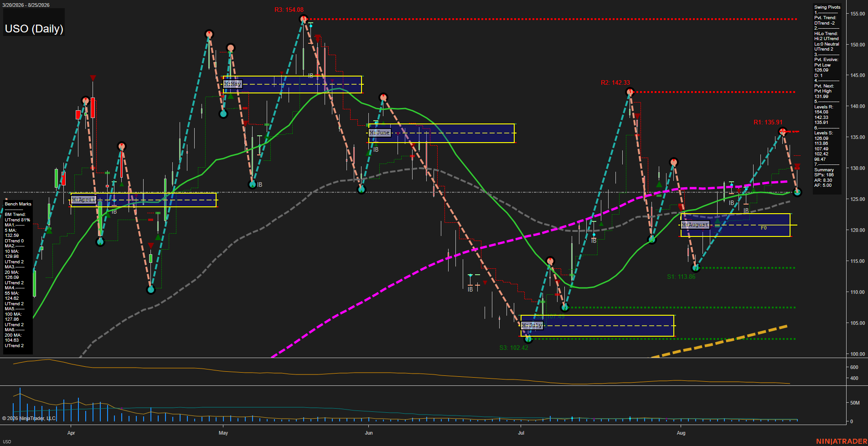Click the 132.59 five-day MA value
The height and width of the screenshot is (446, 868).
(x=12, y=236)
